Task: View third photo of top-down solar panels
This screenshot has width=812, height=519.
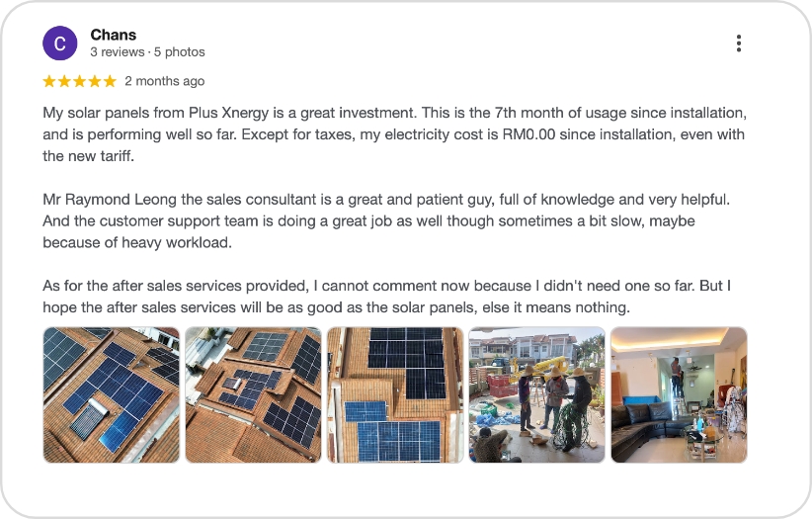Action: point(395,394)
